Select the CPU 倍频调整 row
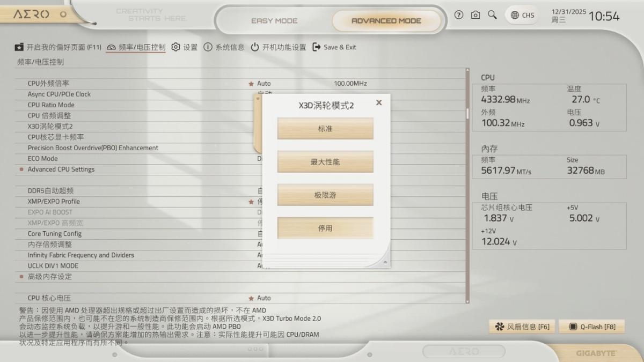The width and height of the screenshot is (644, 362). [240, 116]
